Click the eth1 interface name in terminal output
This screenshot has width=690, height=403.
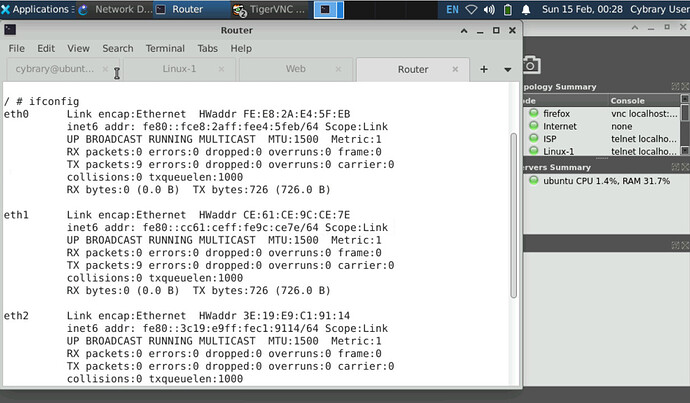coord(16,215)
